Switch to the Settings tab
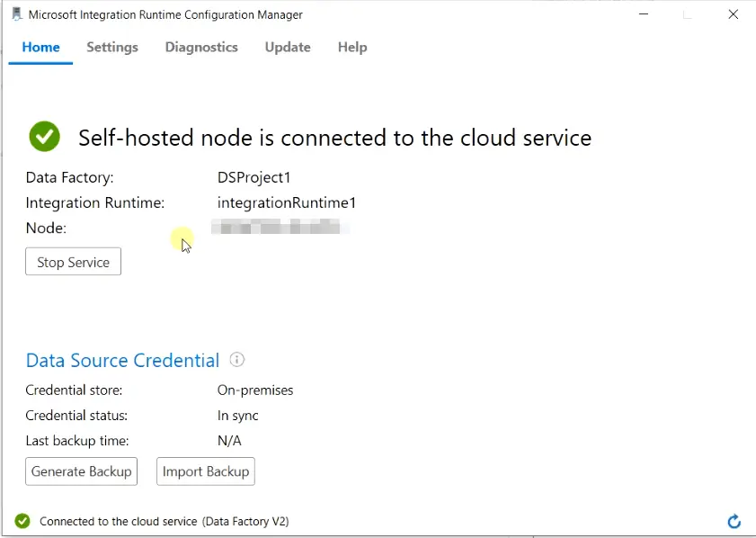756x538 pixels. (x=112, y=48)
